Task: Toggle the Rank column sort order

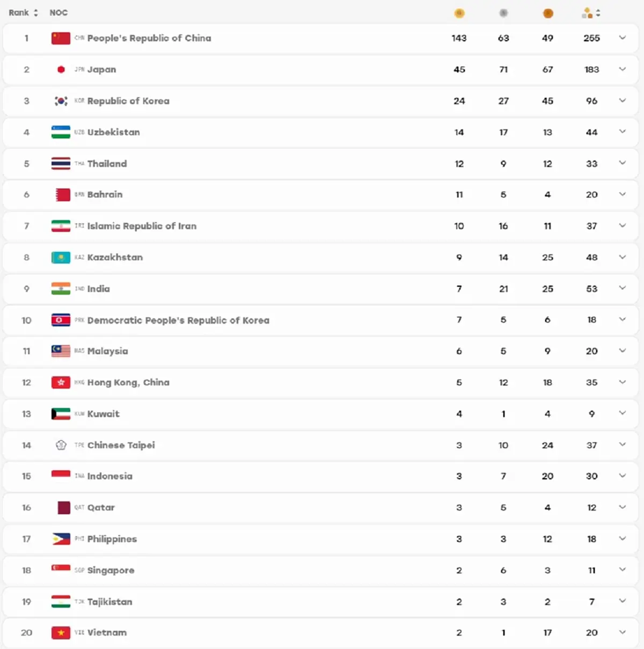Action: (23, 12)
